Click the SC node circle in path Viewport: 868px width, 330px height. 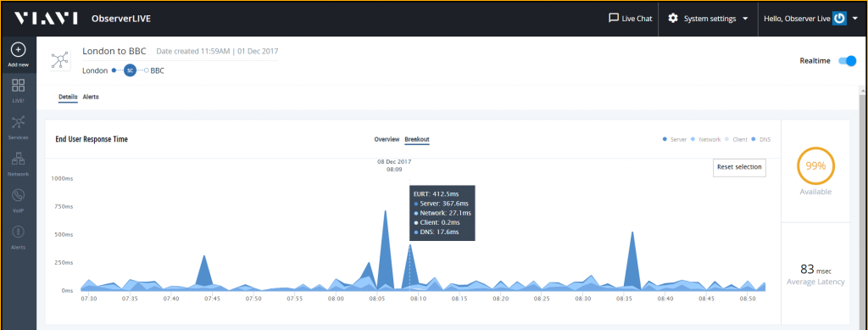pos(130,70)
